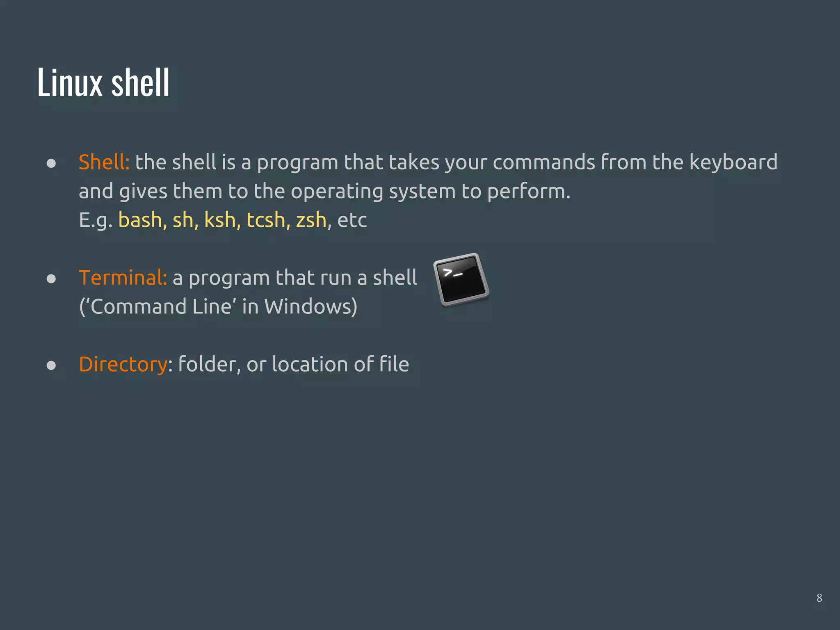Click the yellow word 'tcsh'
This screenshot has width=840, height=630.
[266, 219]
